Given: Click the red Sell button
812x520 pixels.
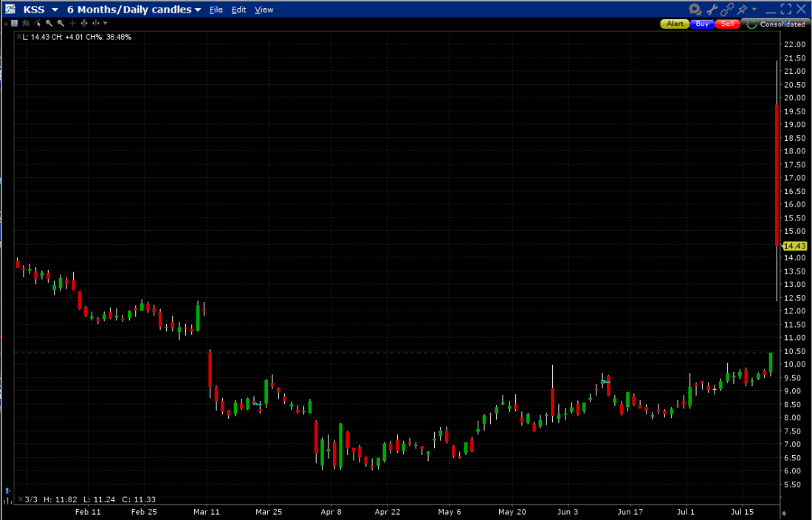Looking at the screenshot, I should point(727,24).
